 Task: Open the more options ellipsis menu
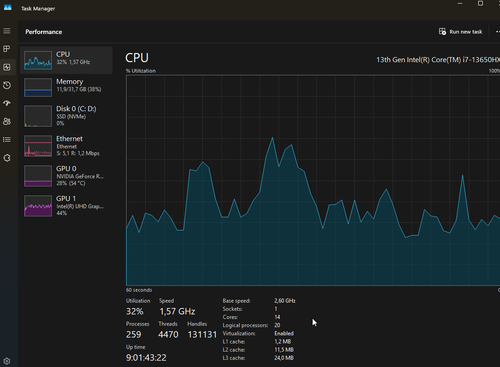497,32
